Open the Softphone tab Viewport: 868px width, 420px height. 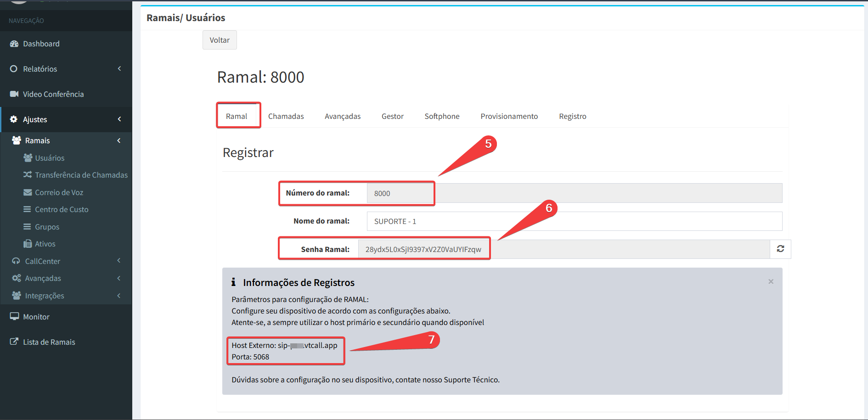click(x=442, y=117)
